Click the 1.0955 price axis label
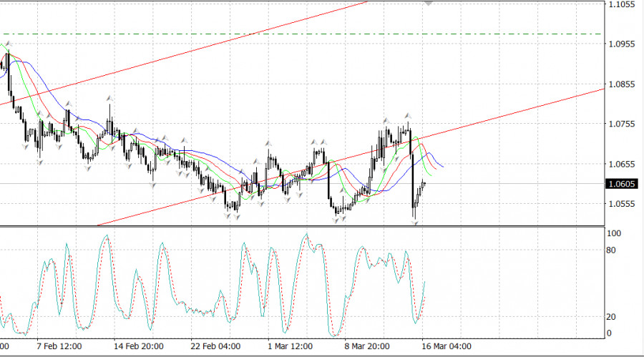The width and height of the screenshot is (644, 357). [x=621, y=44]
